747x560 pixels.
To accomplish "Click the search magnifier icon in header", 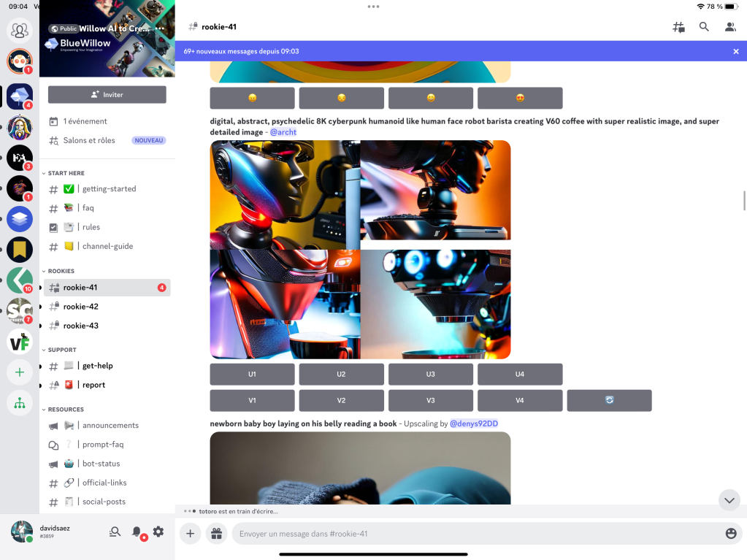I will (x=704, y=27).
